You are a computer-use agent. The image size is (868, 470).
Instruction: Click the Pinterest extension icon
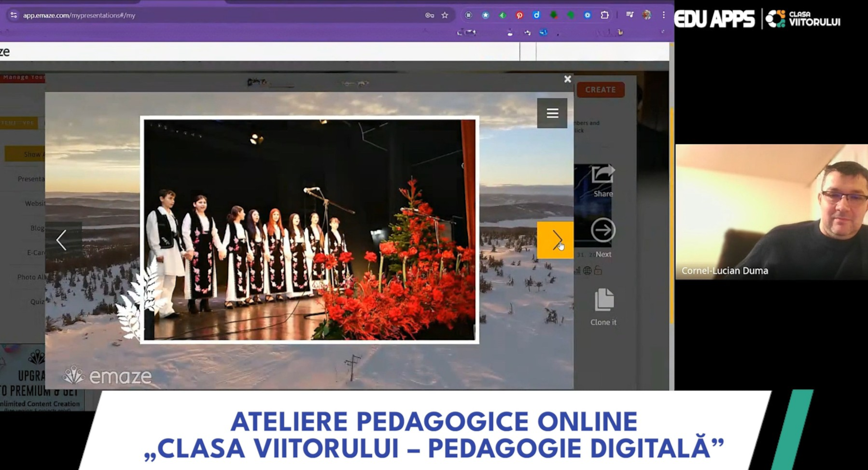click(519, 15)
